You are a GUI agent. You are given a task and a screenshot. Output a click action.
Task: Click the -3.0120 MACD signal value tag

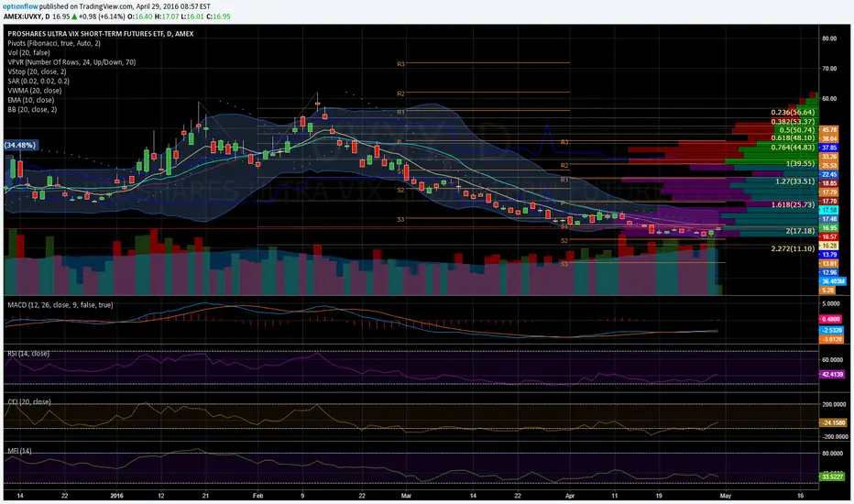[x=832, y=339]
